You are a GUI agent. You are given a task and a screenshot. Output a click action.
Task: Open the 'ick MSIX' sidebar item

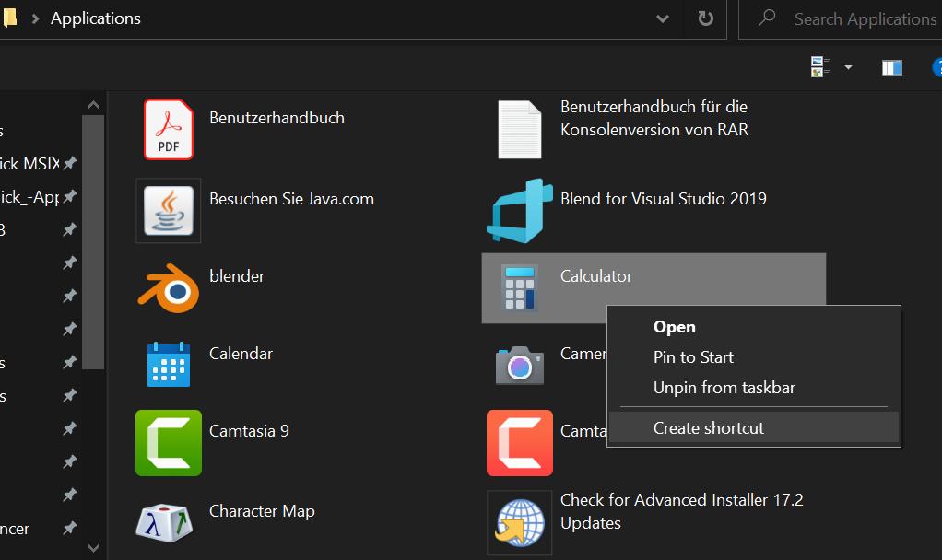pyautogui.click(x=29, y=163)
